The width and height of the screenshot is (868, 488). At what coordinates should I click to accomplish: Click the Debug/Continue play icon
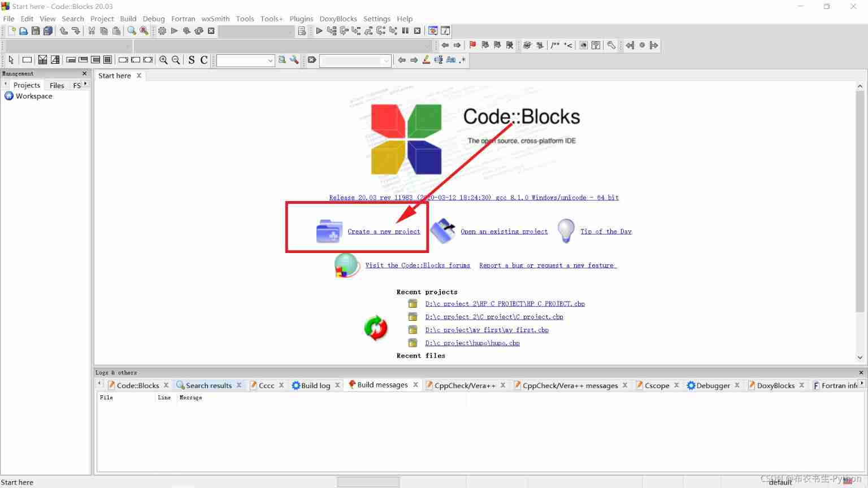(319, 31)
